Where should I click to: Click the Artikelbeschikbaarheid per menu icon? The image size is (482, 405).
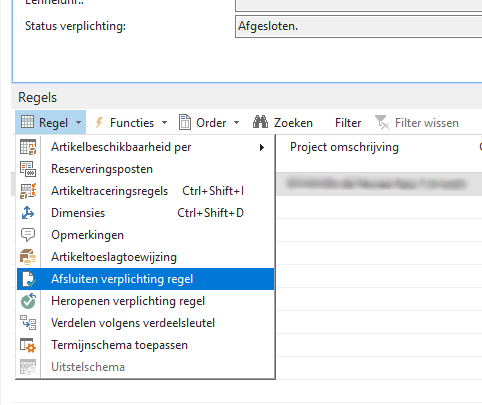click(28, 147)
